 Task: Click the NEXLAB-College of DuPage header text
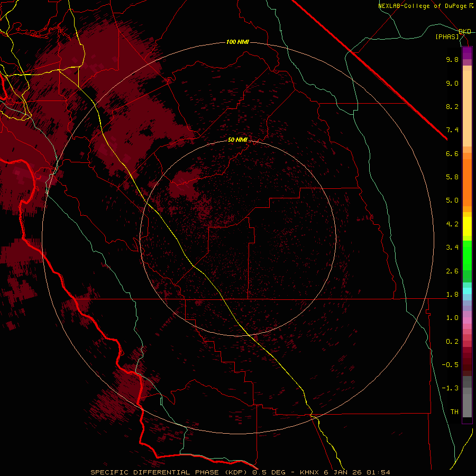423,6
